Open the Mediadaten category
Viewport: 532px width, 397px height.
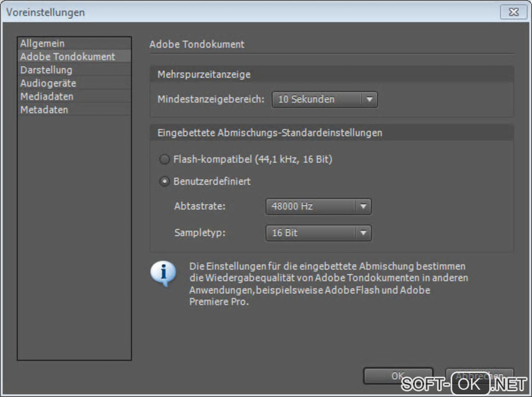(74, 96)
